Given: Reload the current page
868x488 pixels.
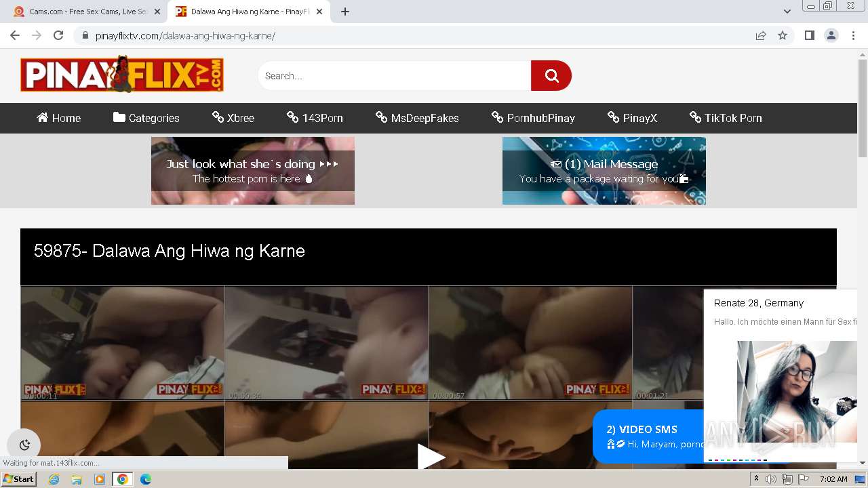Looking at the screenshot, I should point(58,35).
